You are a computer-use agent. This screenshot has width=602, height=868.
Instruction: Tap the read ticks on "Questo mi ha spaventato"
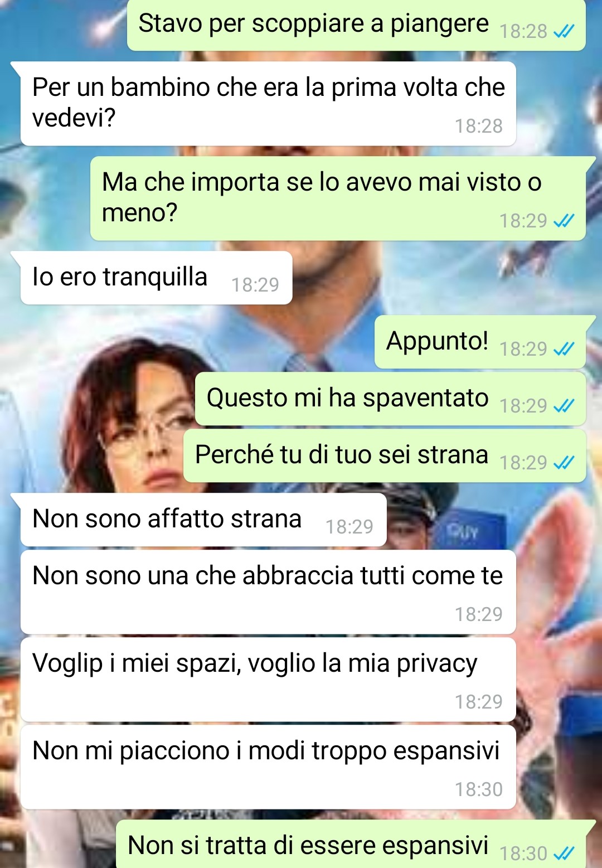tap(564, 406)
